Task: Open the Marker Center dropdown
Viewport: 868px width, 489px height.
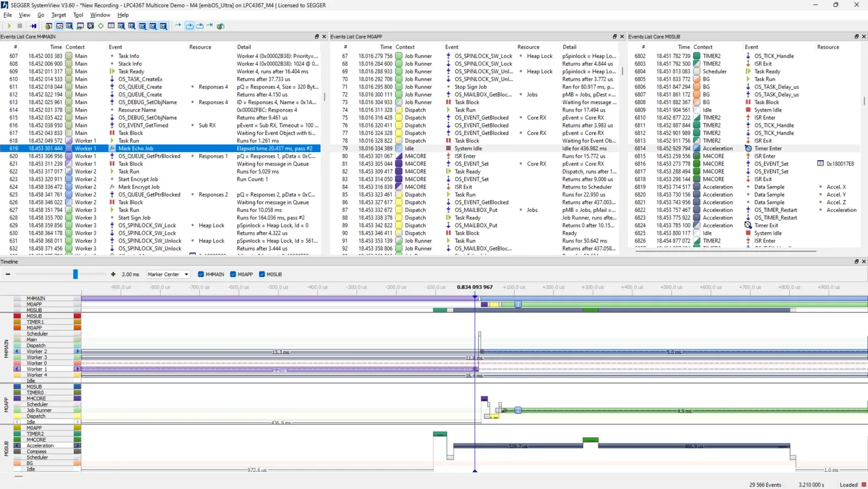Action: pos(167,275)
